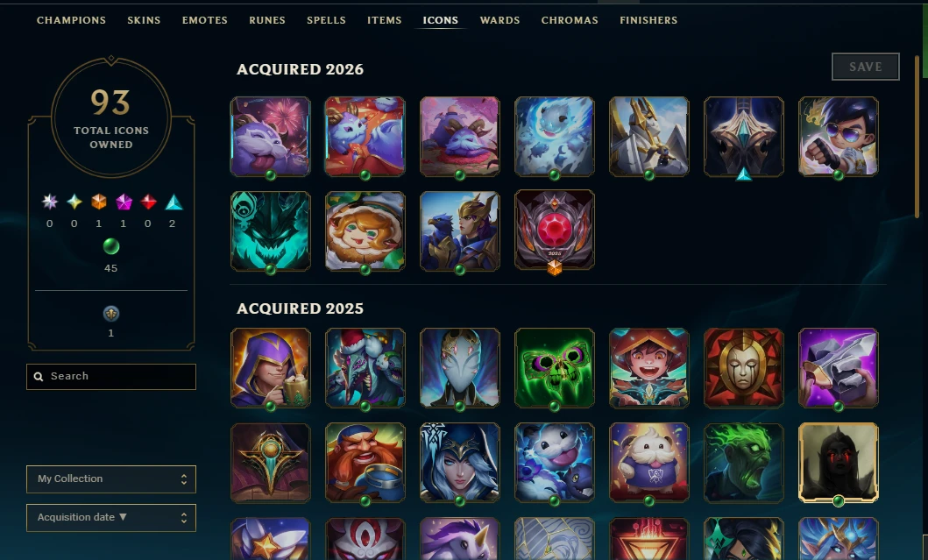Click the icon Search field
Viewport: 928px width, 560px height.
111,377
